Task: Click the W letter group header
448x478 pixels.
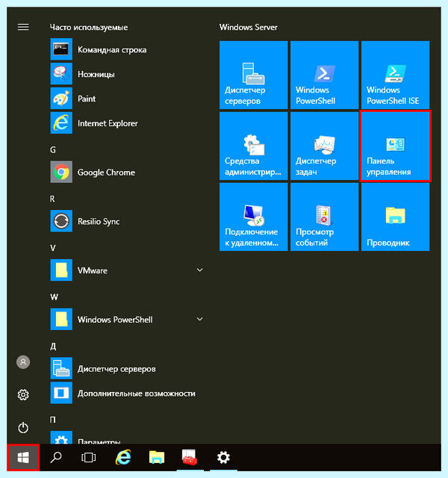Action: click(x=54, y=297)
